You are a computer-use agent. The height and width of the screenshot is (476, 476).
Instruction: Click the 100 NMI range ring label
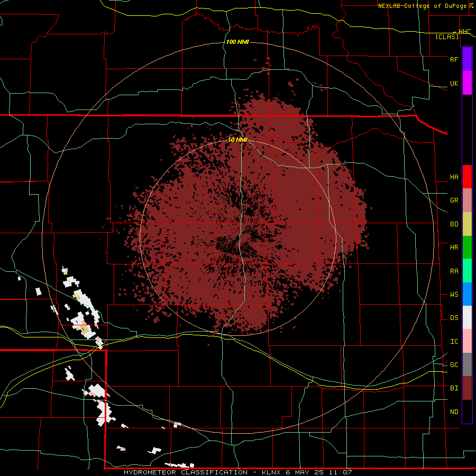[x=237, y=42]
